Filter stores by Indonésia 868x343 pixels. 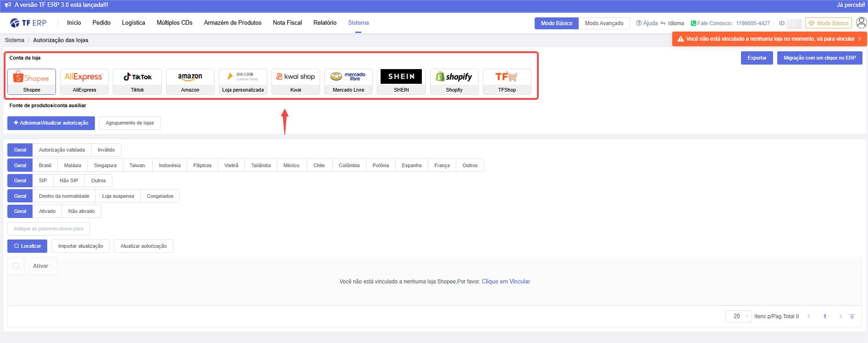(170, 165)
